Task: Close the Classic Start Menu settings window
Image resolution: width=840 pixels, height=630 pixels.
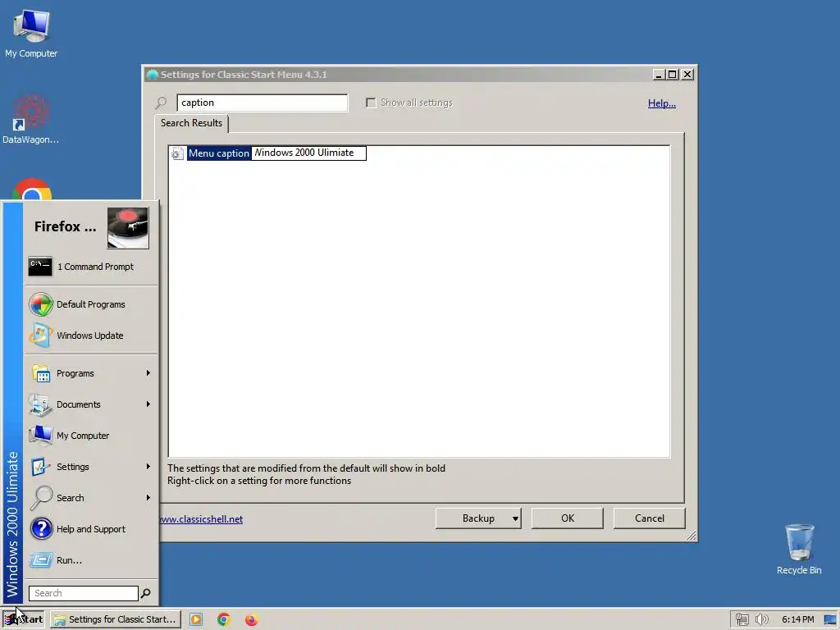Action: [687, 75]
